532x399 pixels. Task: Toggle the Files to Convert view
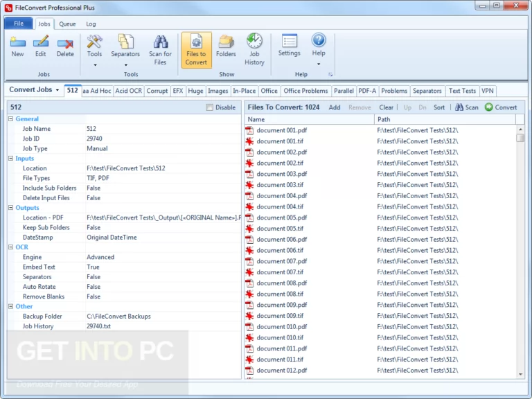coord(197,50)
